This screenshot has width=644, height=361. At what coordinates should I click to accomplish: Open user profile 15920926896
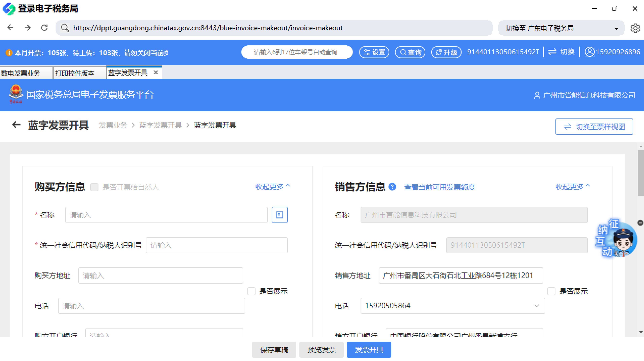(x=612, y=52)
